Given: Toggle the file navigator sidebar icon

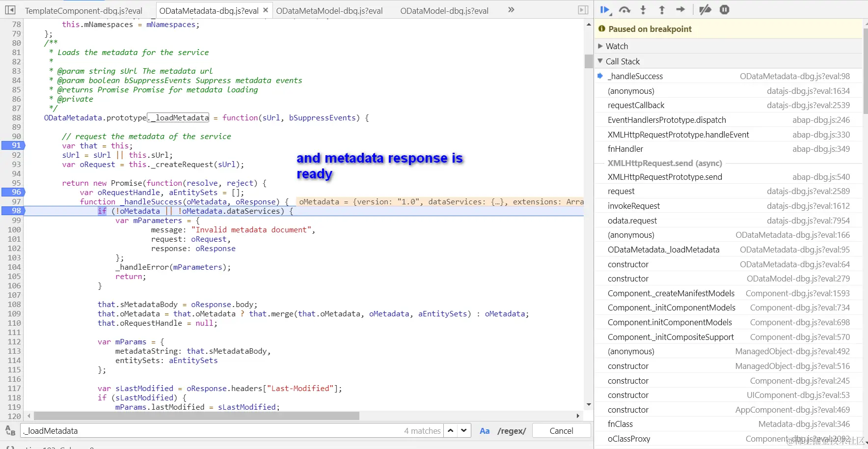Looking at the screenshot, I should [10, 10].
